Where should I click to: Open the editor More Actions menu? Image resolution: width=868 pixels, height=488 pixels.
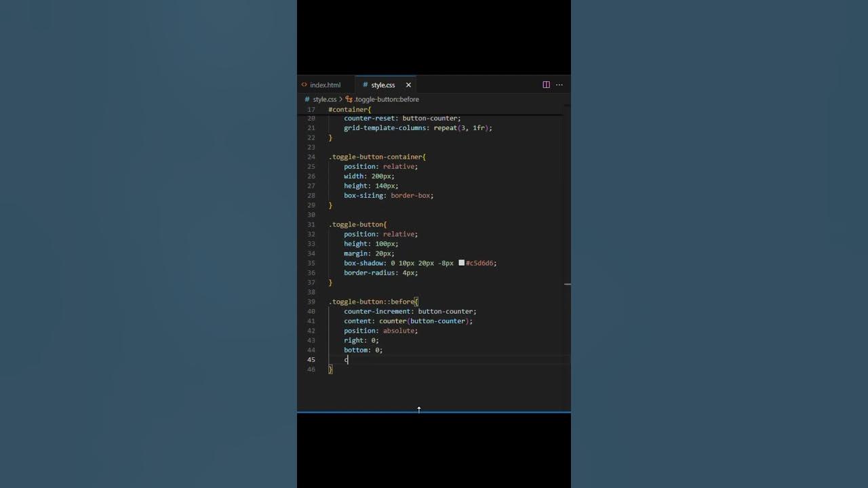[559, 85]
